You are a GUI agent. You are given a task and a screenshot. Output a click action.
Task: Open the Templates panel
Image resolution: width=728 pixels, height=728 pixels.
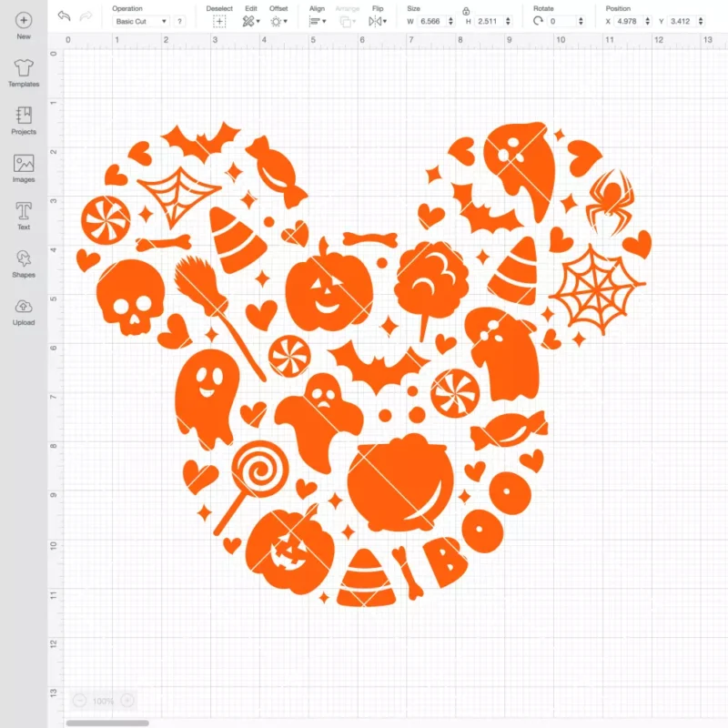pos(24,73)
